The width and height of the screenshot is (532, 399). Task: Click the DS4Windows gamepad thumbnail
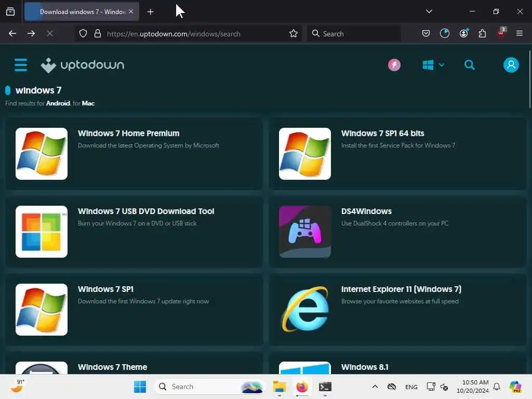tap(304, 232)
